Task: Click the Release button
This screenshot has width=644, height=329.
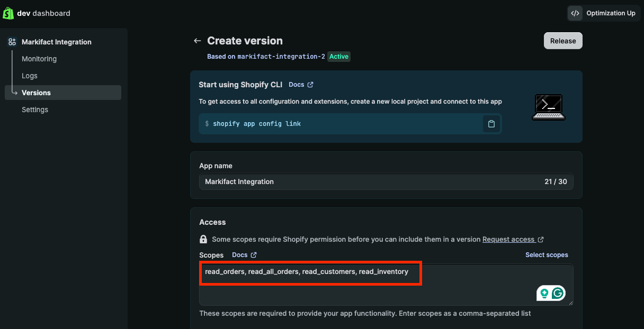Action: point(563,41)
